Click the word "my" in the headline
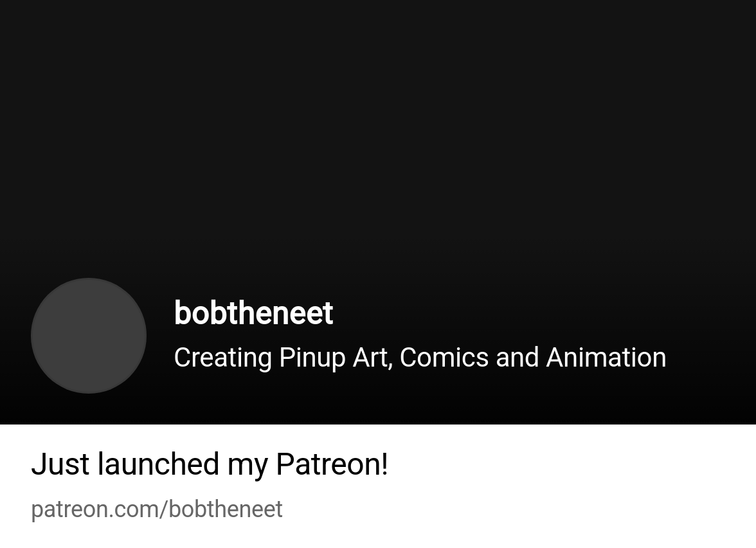This screenshot has height=548, width=756. coord(248,464)
